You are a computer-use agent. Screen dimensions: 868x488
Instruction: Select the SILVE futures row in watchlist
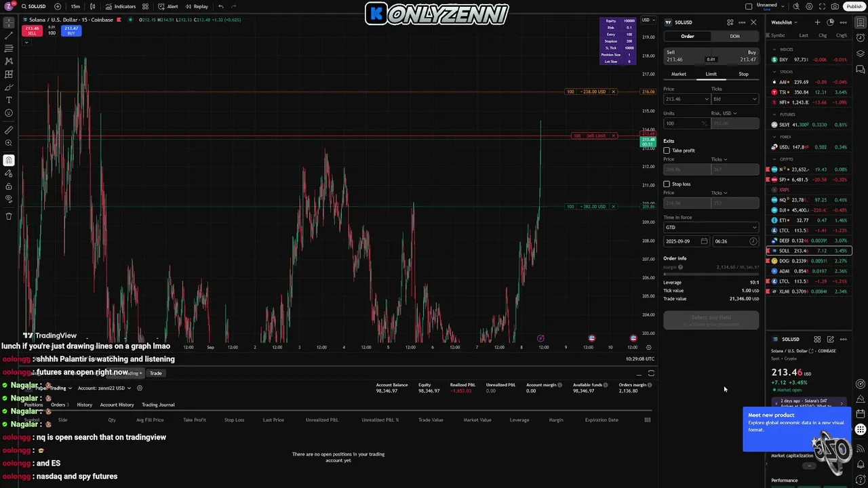pyautogui.click(x=808, y=125)
